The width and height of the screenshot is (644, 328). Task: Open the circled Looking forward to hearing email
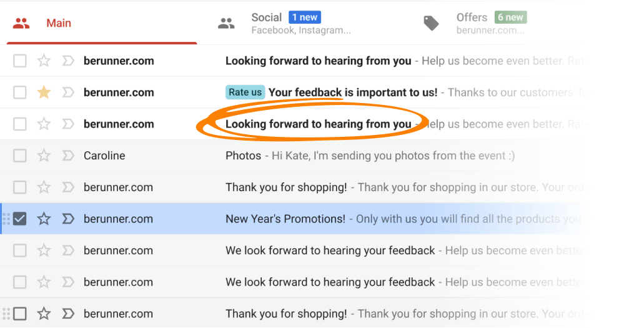318,124
